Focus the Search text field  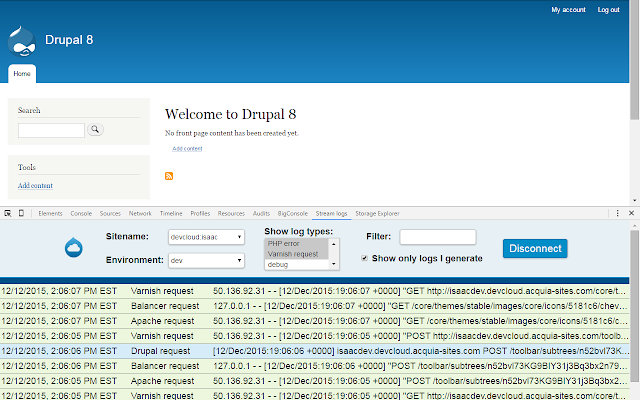[x=51, y=131]
